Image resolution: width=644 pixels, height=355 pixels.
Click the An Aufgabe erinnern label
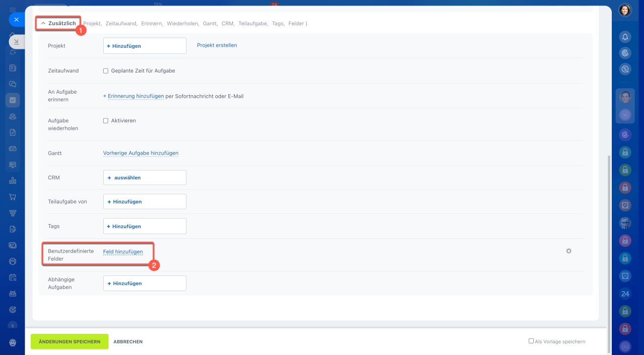click(62, 96)
